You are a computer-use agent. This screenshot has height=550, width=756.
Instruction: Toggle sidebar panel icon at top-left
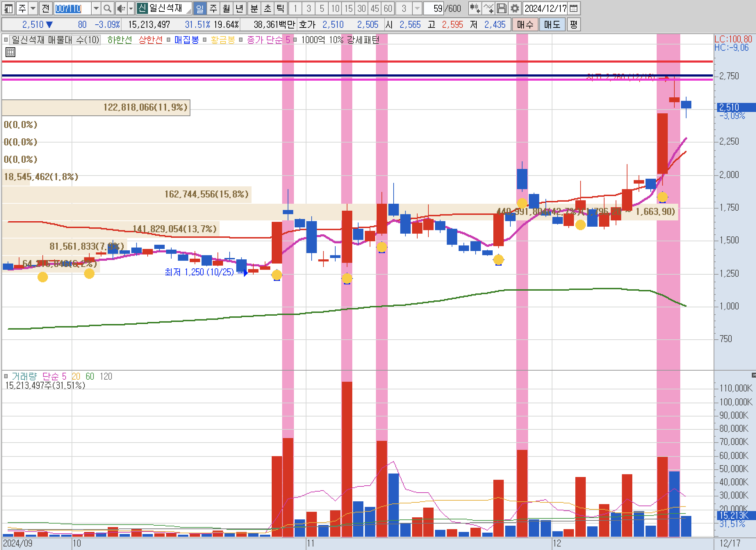(x=8, y=8)
